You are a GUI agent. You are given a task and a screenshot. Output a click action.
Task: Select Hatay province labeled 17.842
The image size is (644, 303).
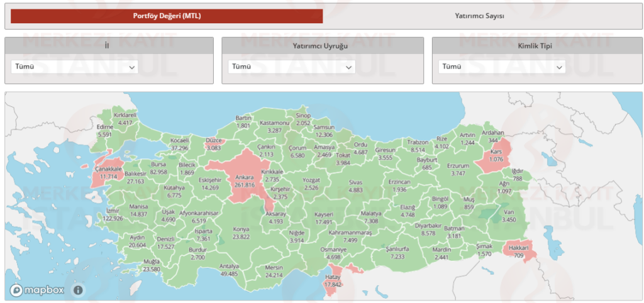coord(333,281)
